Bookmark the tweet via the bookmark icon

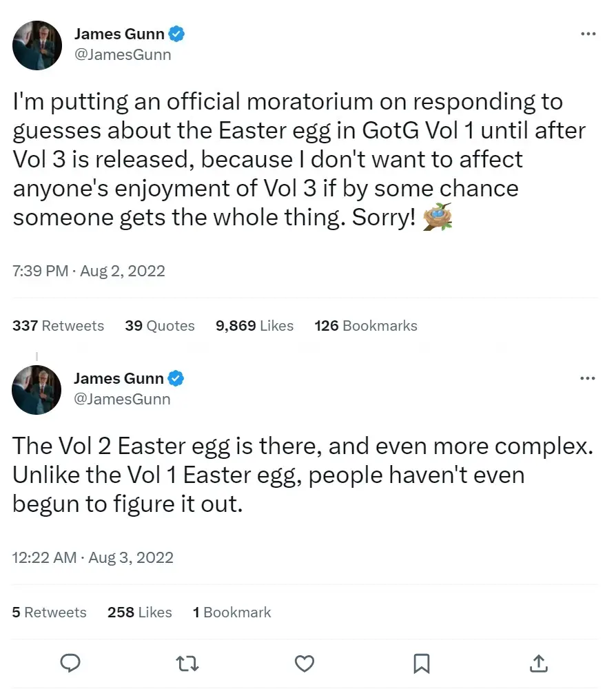[x=421, y=664]
